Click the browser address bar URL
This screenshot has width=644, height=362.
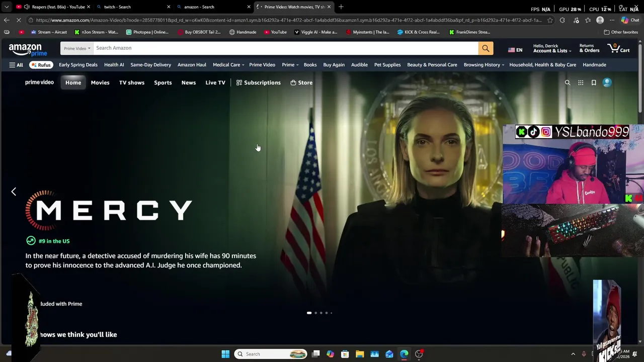[x=289, y=20]
